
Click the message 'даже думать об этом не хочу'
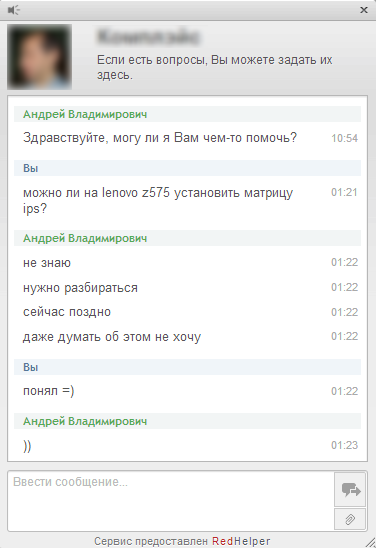(x=112, y=337)
